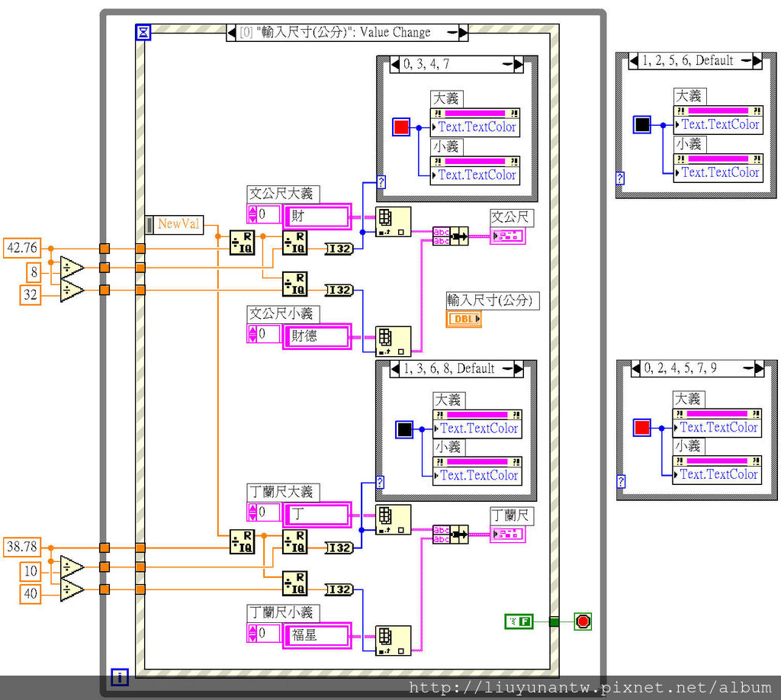Open the 1, 2, 5, 6, Default case dropdown
The height and width of the screenshot is (700, 781).
(746, 61)
